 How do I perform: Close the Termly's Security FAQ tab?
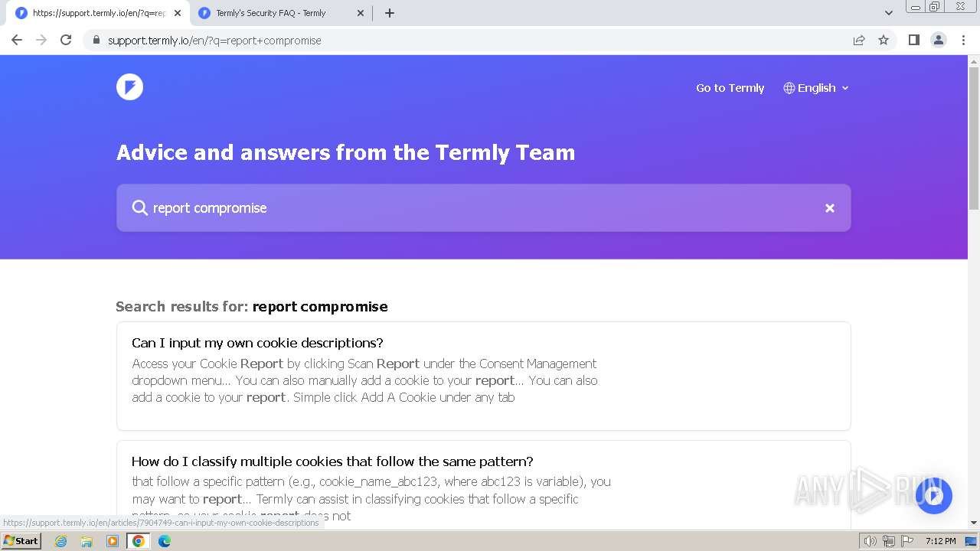[x=361, y=13]
